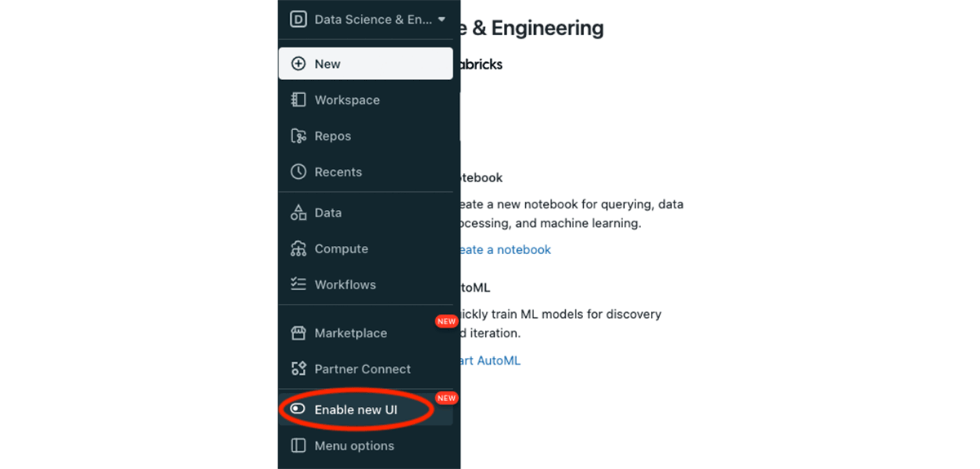
Task: Select the Workflows menu item
Action: (345, 284)
